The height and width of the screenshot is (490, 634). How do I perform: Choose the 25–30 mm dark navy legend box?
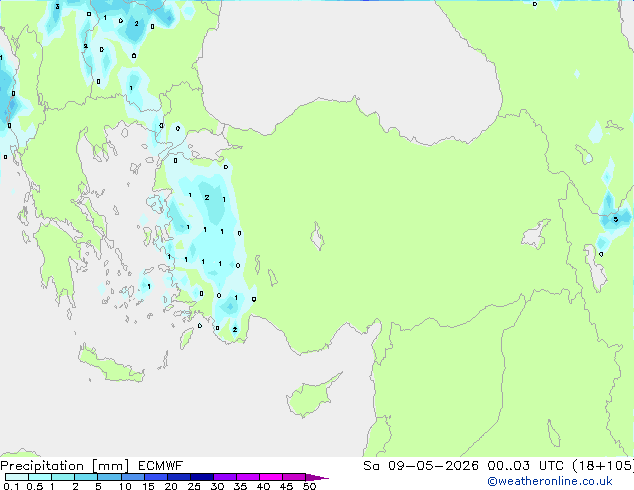pos(201,477)
